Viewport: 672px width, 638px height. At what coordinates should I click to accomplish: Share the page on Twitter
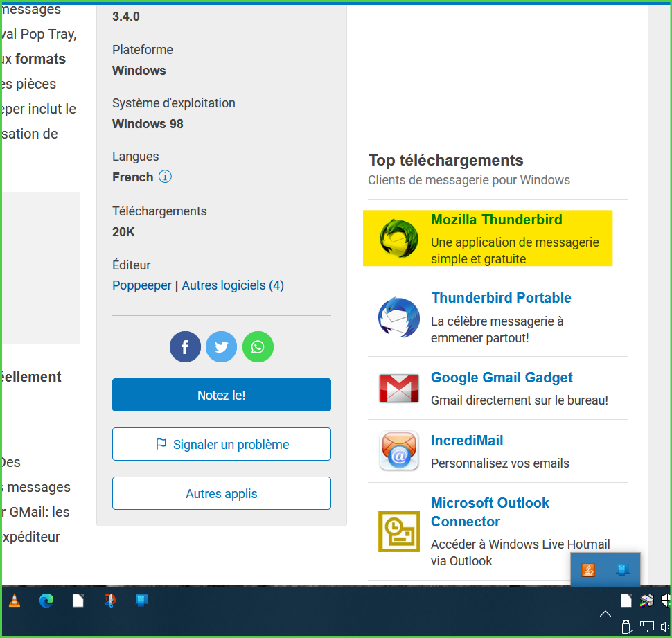coord(222,347)
